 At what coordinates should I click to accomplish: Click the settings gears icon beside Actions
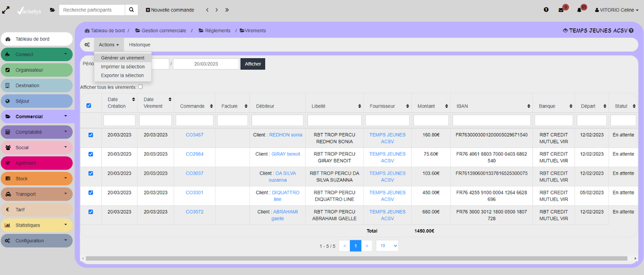coord(87,45)
